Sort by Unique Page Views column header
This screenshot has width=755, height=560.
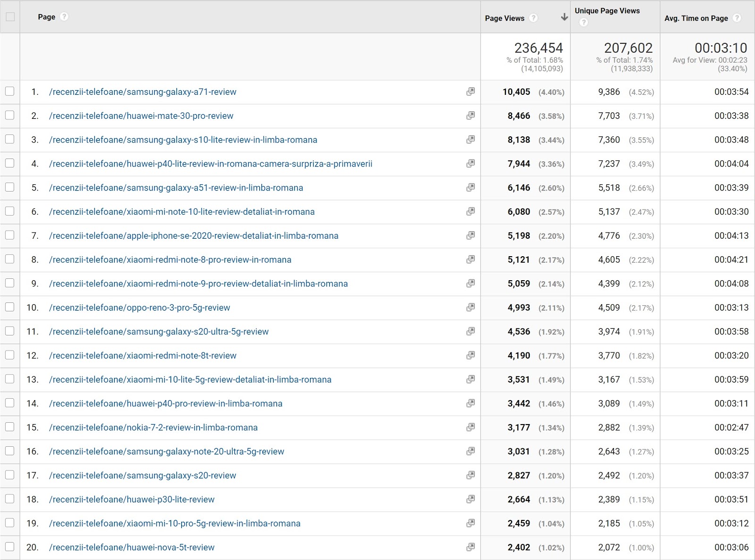click(x=607, y=11)
